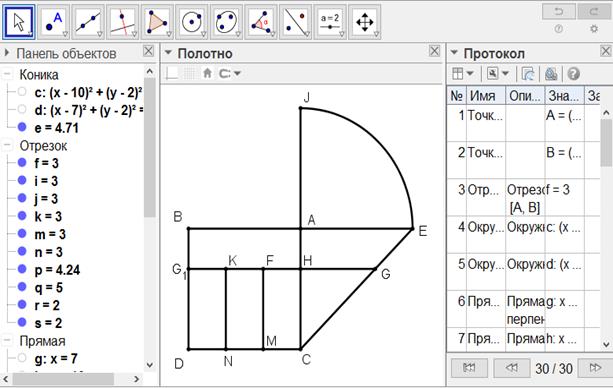Go to previous construction step

coord(511,368)
